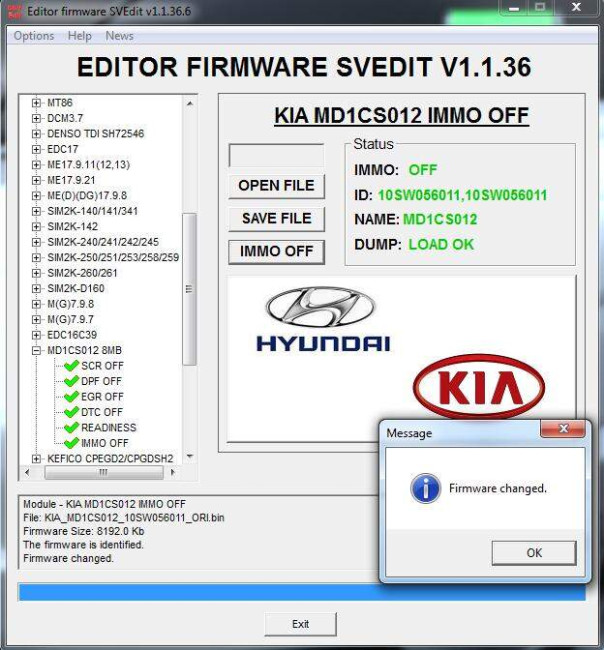Collapse the MD1CS012 8MB node

click(36, 350)
